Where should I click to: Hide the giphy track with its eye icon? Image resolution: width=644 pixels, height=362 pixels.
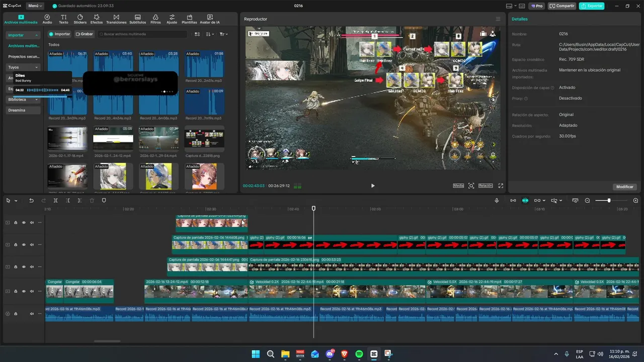[24, 245]
